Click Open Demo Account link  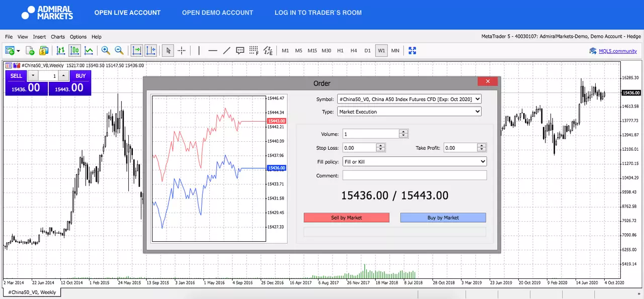coord(217,13)
